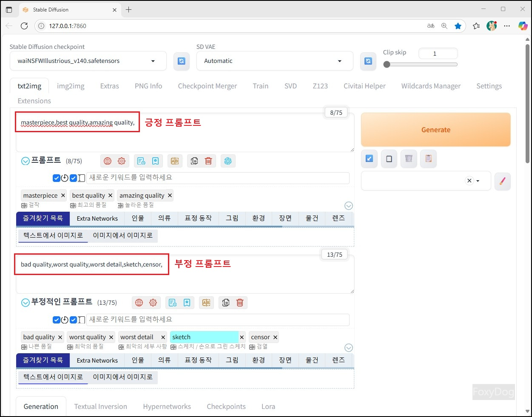532x417 pixels.
Task: Open the positive prompt gear settings icon
Action: 122,161
